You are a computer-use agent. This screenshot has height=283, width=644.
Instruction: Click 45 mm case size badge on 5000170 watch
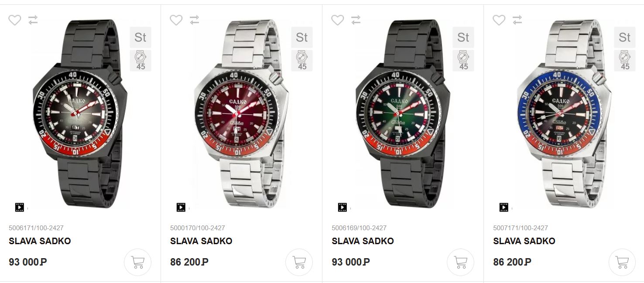coord(302,60)
